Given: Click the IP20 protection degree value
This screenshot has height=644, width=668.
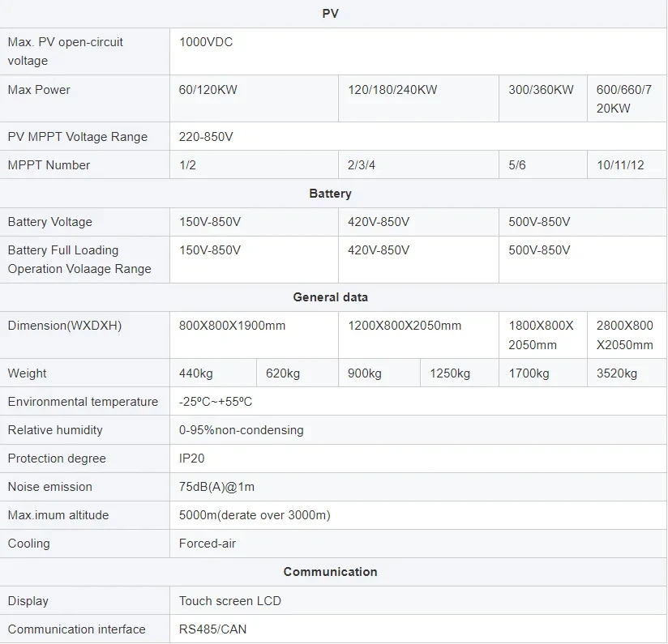Looking at the screenshot, I should (x=192, y=458).
